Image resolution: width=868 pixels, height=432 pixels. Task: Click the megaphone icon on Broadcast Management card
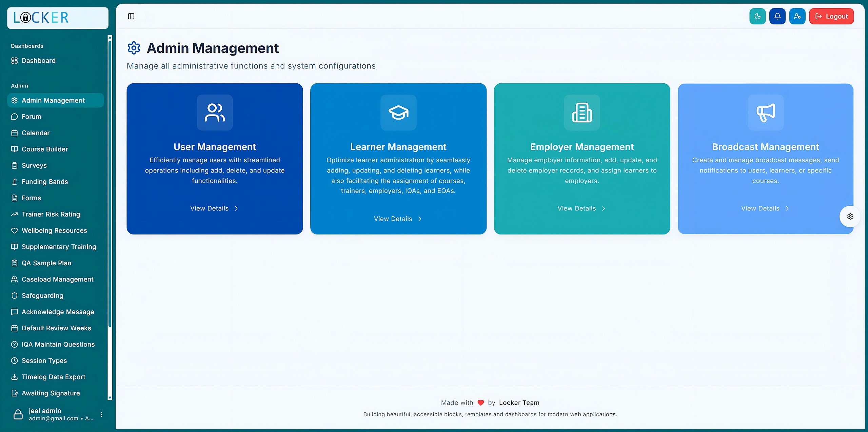(x=765, y=112)
